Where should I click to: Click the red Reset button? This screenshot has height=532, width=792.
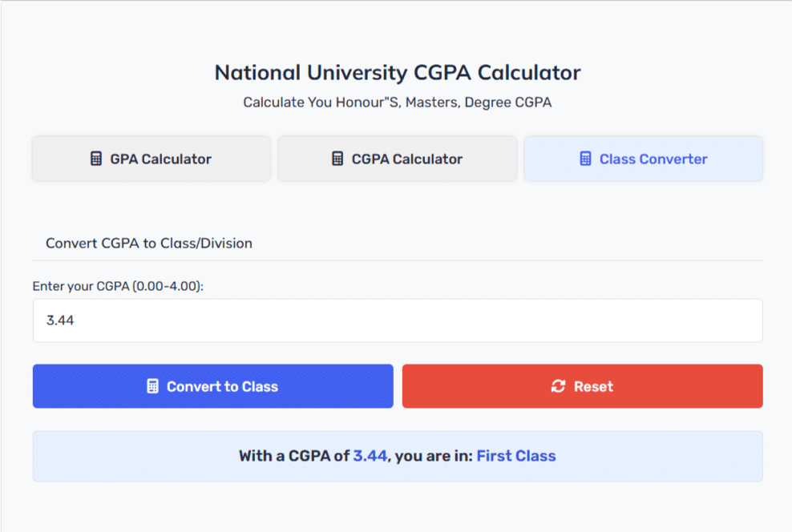(583, 386)
